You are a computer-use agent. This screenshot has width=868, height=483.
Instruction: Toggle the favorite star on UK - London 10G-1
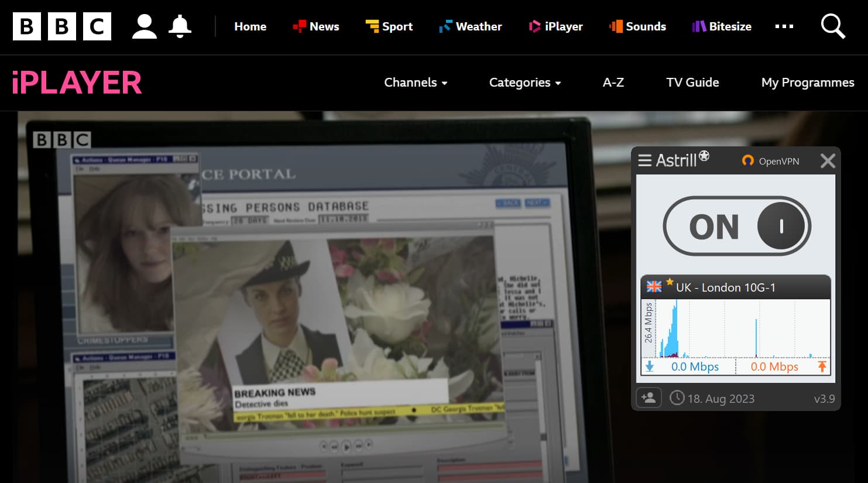pyautogui.click(x=668, y=282)
